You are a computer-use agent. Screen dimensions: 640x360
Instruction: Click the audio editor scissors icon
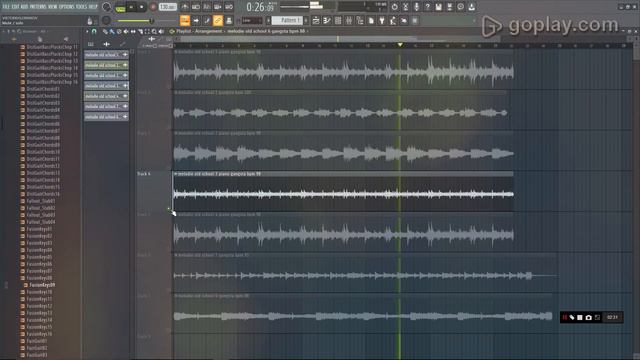405,7
